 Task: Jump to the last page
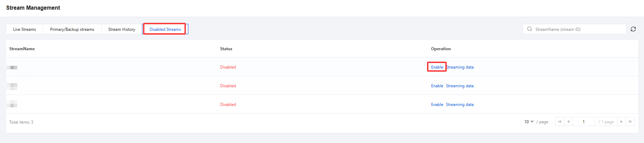coord(630,122)
